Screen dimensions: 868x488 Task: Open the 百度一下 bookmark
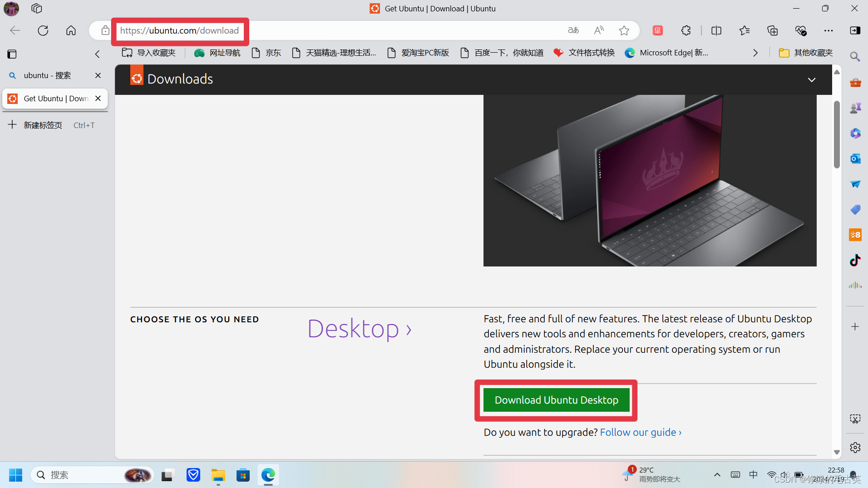click(502, 53)
